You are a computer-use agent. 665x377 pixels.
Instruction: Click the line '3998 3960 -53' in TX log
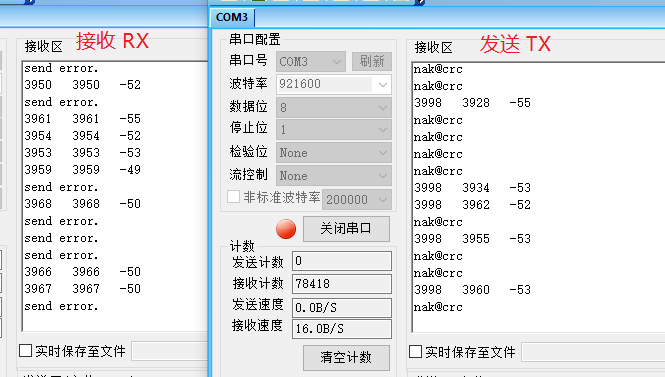[472, 290]
